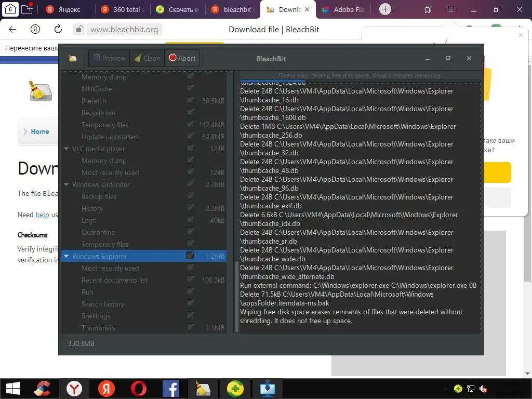Click the new tab group icon
Image resolution: width=532 pixels, height=399 pixels.
(x=27, y=9)
